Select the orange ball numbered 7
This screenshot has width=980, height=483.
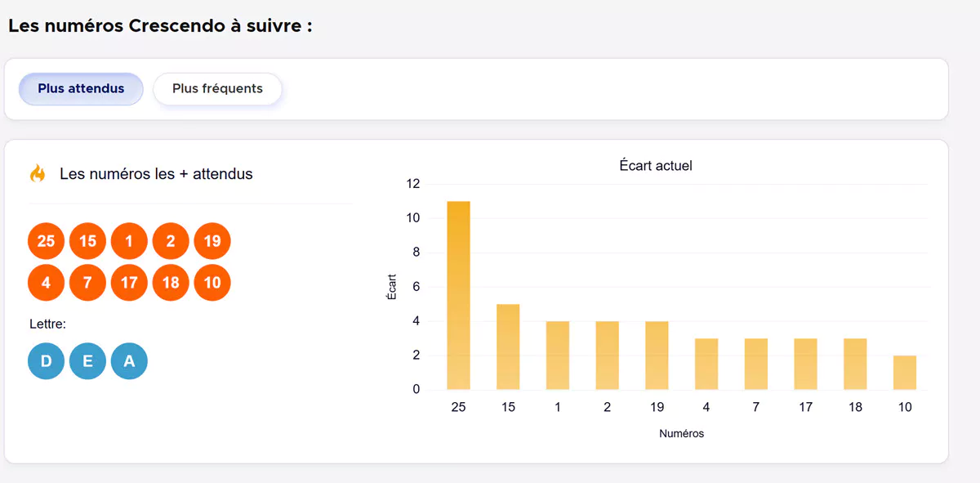(87, 282)
